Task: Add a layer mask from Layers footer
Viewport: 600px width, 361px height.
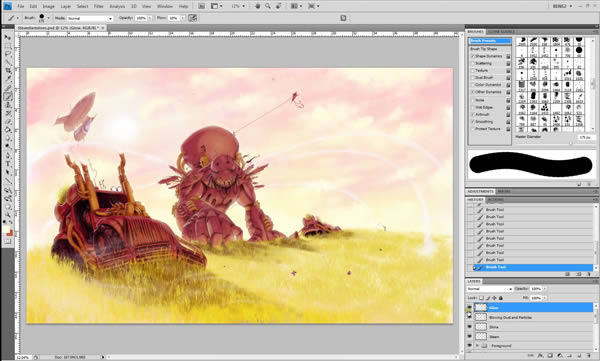Action: point(550,356)
